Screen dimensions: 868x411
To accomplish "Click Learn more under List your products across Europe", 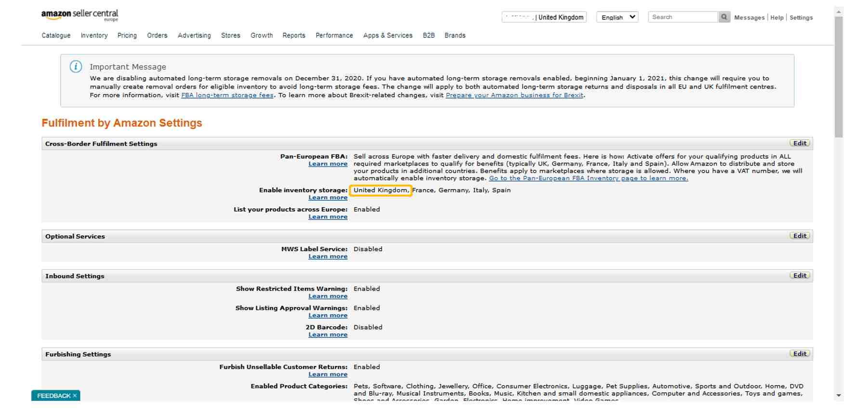I will click(x=328, y=217).
